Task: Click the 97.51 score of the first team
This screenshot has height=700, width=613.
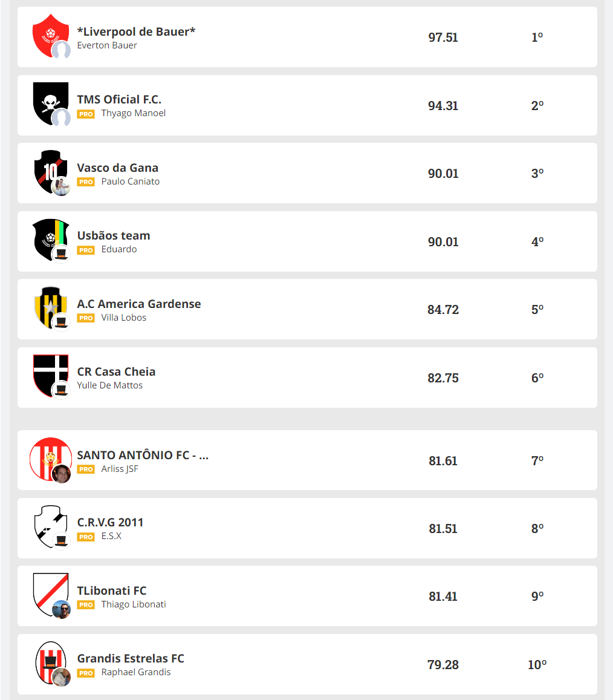Action: [443, 38]
